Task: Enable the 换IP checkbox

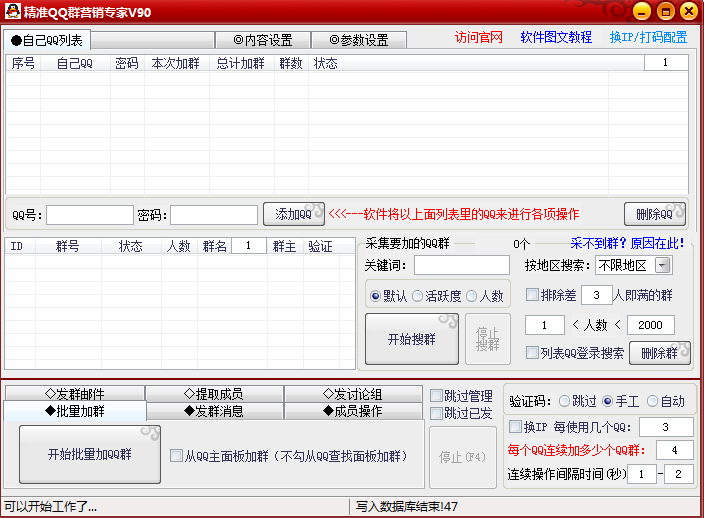Action: point(515,426)
